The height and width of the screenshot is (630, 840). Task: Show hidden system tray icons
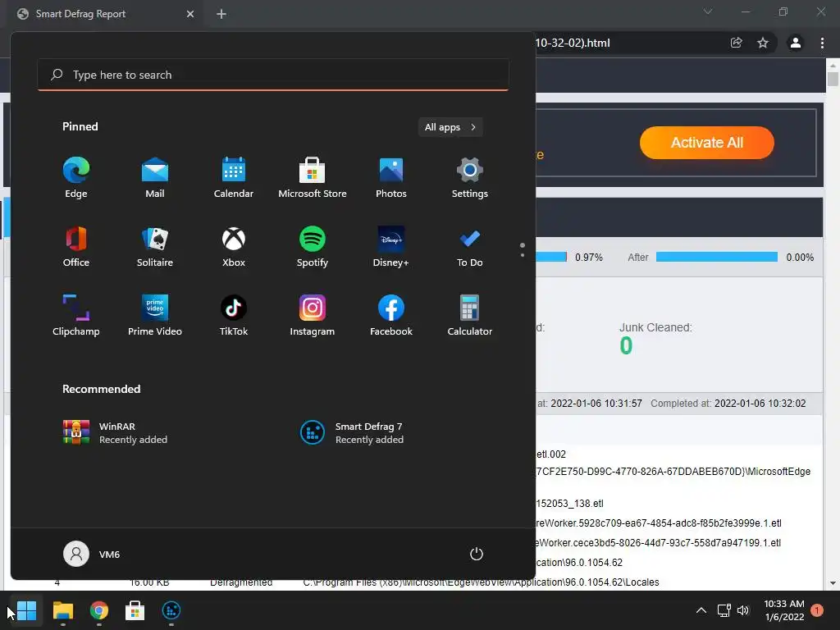[x=701, y=610]
